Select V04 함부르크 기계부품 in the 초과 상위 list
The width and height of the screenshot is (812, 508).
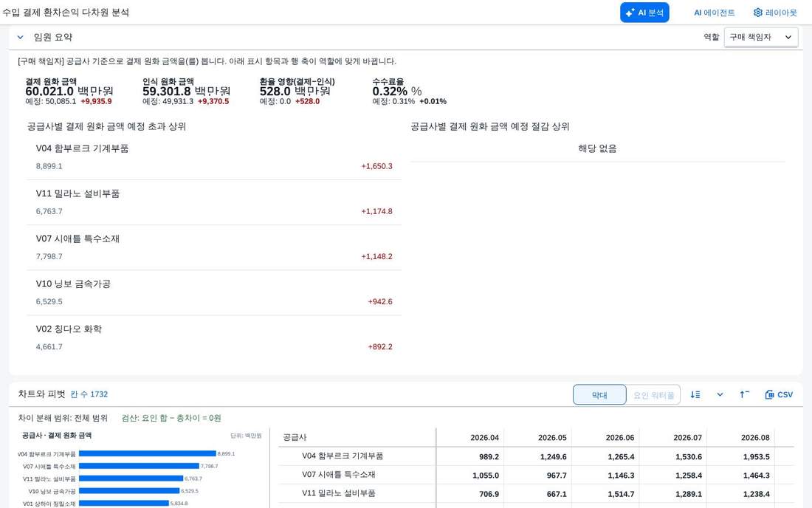[x=214, y=157]
